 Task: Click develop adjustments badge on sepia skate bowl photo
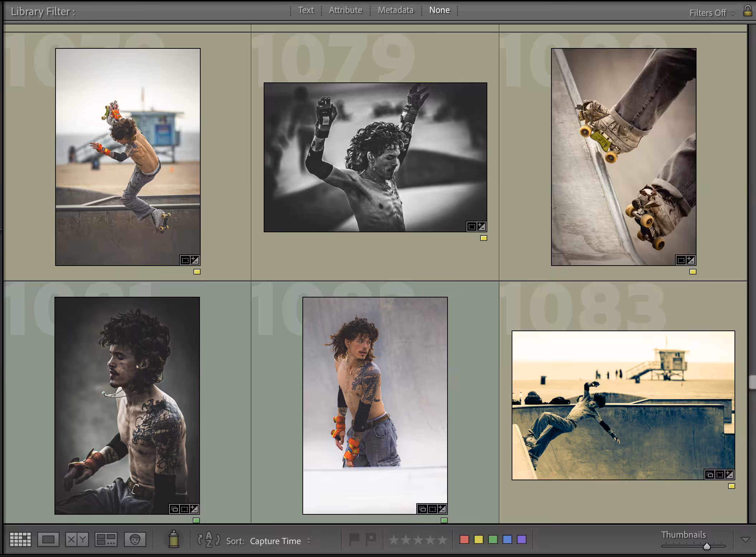(729, 475)
